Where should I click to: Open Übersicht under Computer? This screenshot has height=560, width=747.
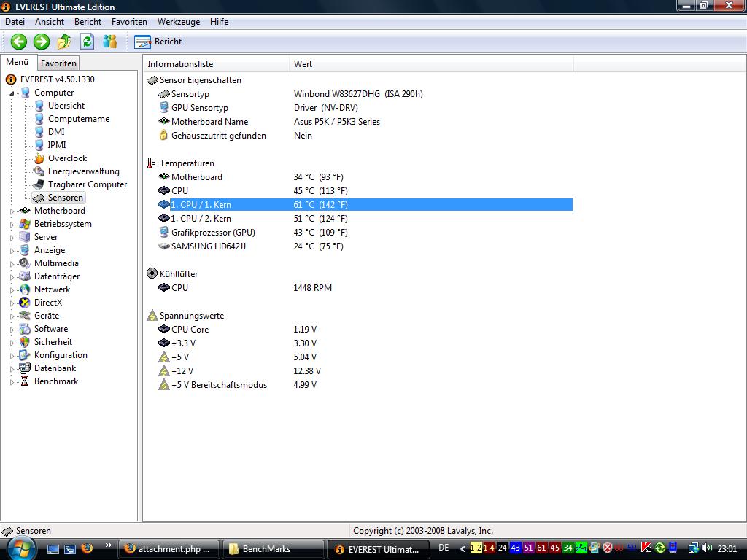[x=66, y=106]
